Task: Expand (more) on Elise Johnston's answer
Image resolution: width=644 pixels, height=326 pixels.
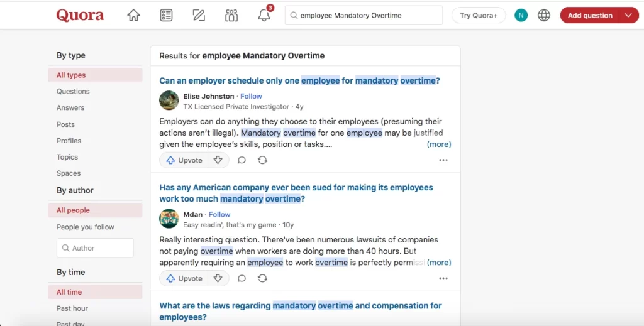Action: coord(439,144)
